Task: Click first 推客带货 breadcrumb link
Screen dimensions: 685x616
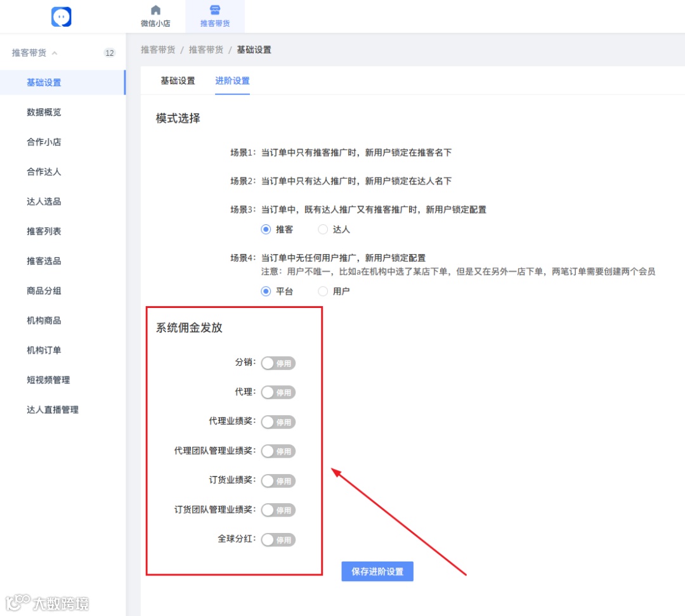Action: [158, 50]
